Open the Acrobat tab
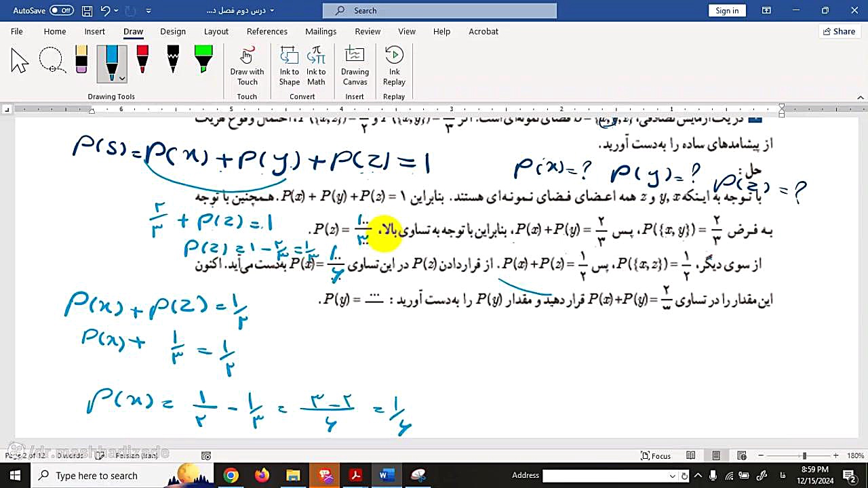Screen dimensions: 868x488 tap(484, 31)
